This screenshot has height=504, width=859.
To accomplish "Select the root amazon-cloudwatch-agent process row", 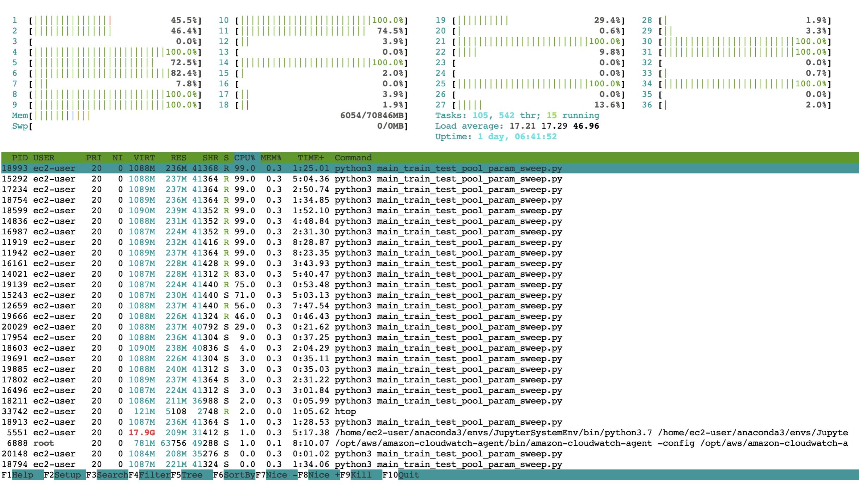I will click(429, 443).
